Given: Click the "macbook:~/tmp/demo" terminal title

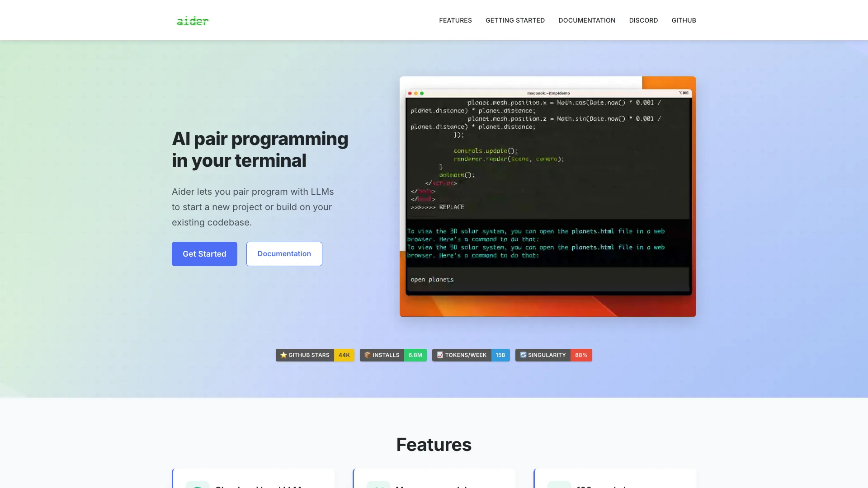Looking at the screenshot, I should pyautogui.click(x=548, y=93).
